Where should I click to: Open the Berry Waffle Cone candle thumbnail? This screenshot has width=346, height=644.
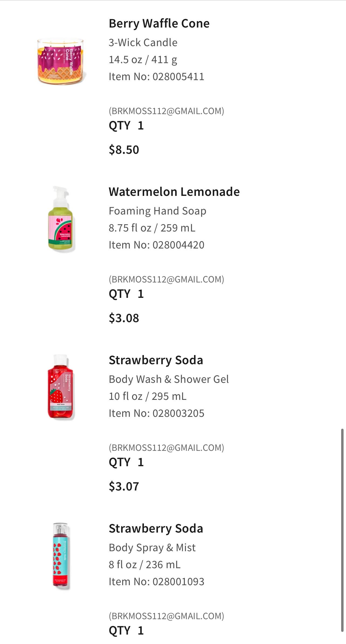click(x=61, y=61)
